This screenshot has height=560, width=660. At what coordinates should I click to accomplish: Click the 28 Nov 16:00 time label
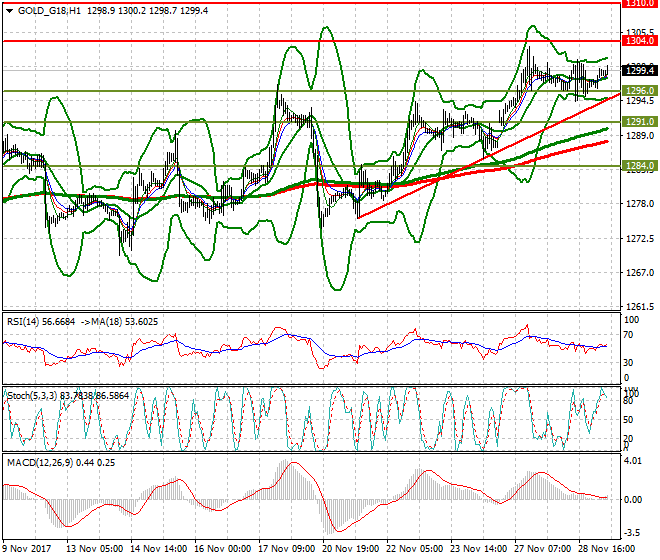pos(607,549)
